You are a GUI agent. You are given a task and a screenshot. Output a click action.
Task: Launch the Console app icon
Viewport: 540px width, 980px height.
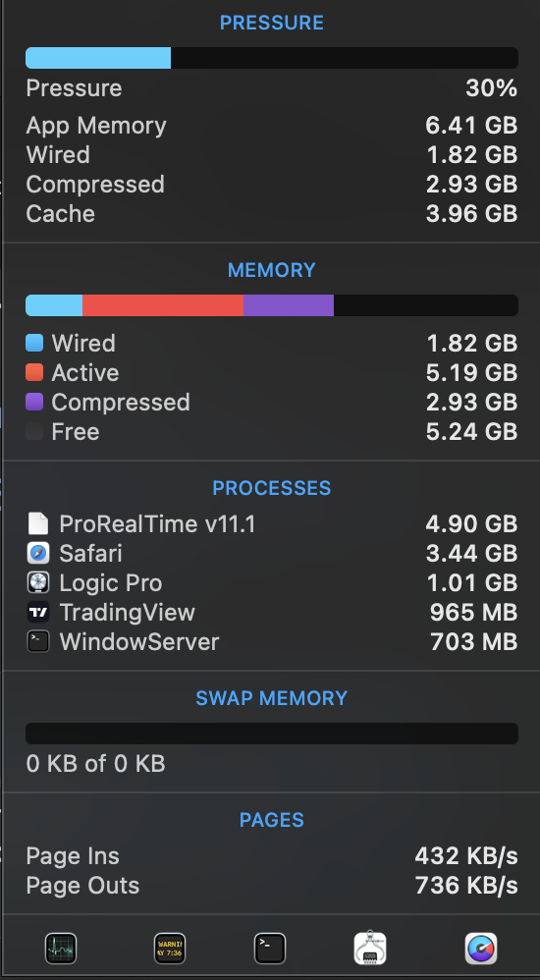tap(170, 949)
